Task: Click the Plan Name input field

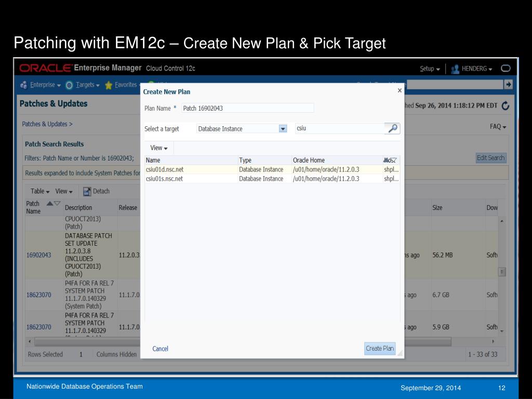Action: (x=248, y=108)
